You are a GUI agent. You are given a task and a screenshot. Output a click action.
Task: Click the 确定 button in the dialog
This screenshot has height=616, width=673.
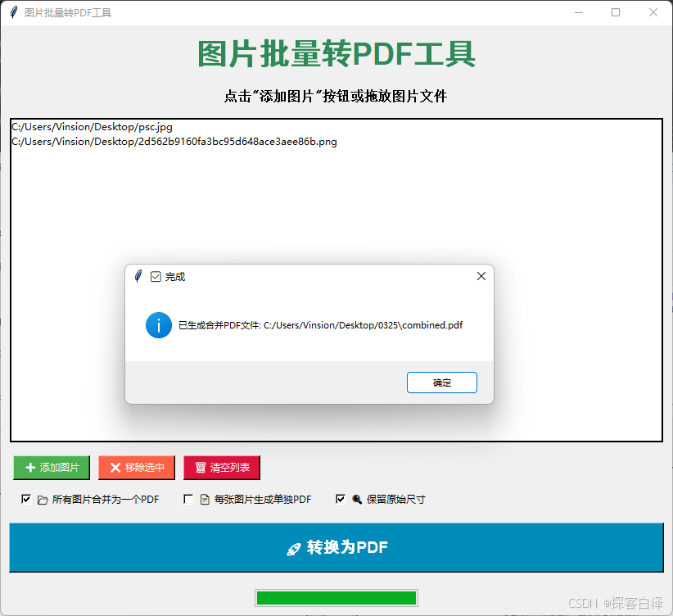tap(441, 383)
